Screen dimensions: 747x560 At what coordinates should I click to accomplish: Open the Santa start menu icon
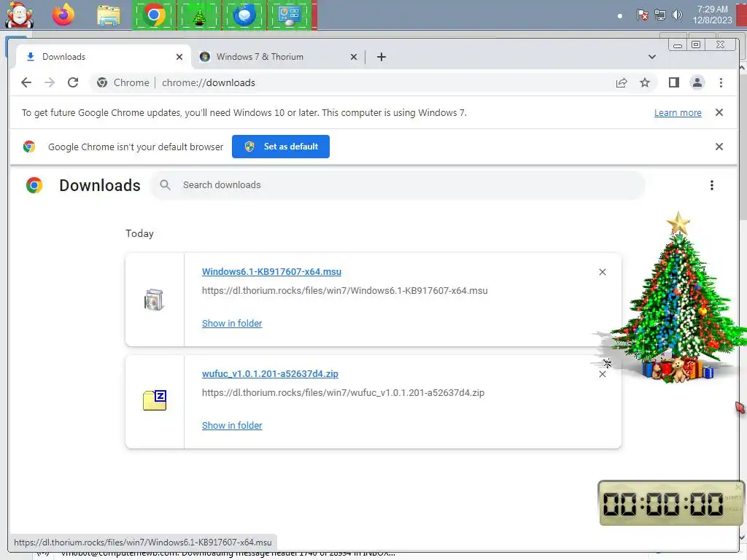[x=19, y=15]
